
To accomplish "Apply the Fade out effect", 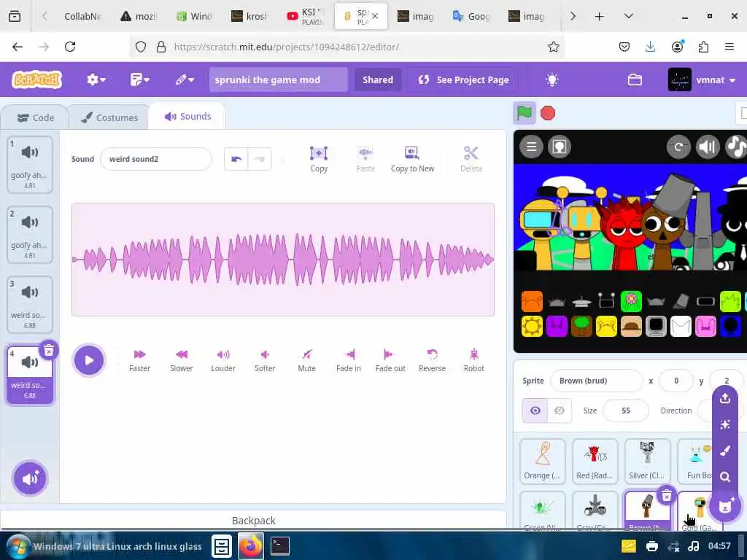I will pos(390,360).
